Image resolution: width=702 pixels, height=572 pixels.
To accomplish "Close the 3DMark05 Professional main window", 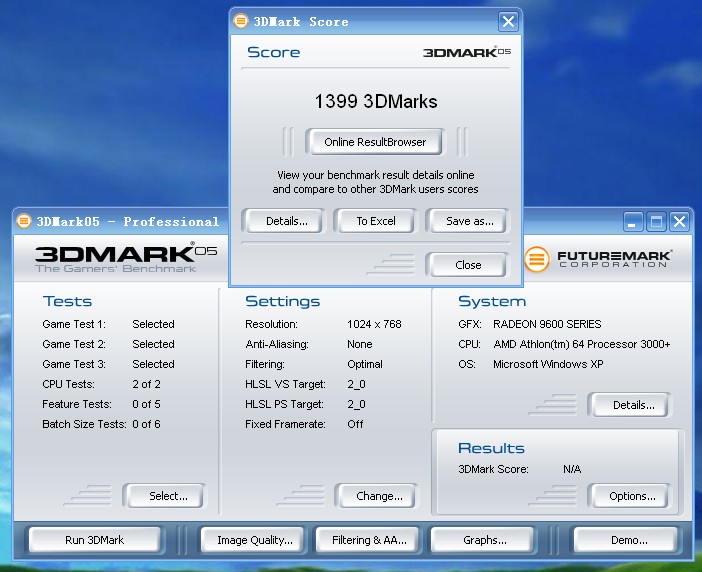I will click(680, 221).
